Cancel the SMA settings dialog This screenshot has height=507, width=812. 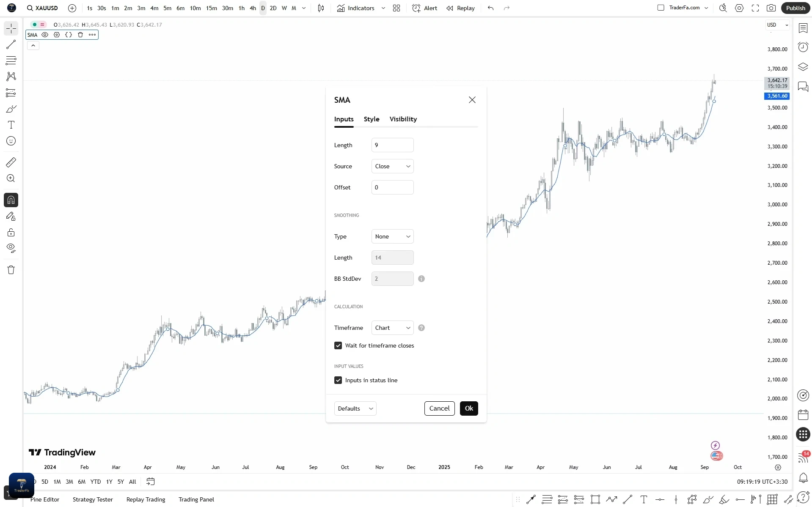[439, 408]
